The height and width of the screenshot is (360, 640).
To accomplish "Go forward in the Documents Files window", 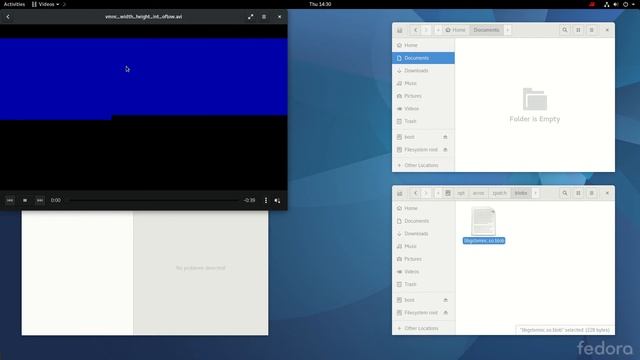I will (x=426, y=30).
